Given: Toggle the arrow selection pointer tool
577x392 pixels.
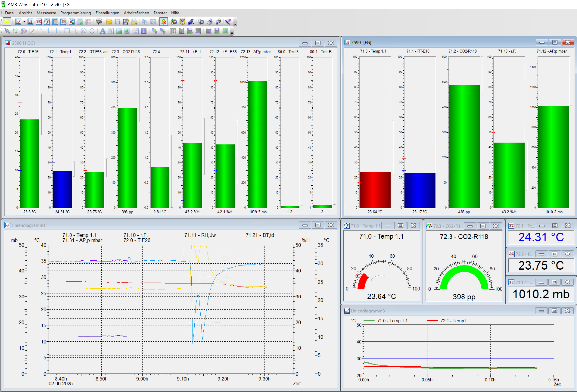Looking at the screenshot, I should tap(7, 31).
